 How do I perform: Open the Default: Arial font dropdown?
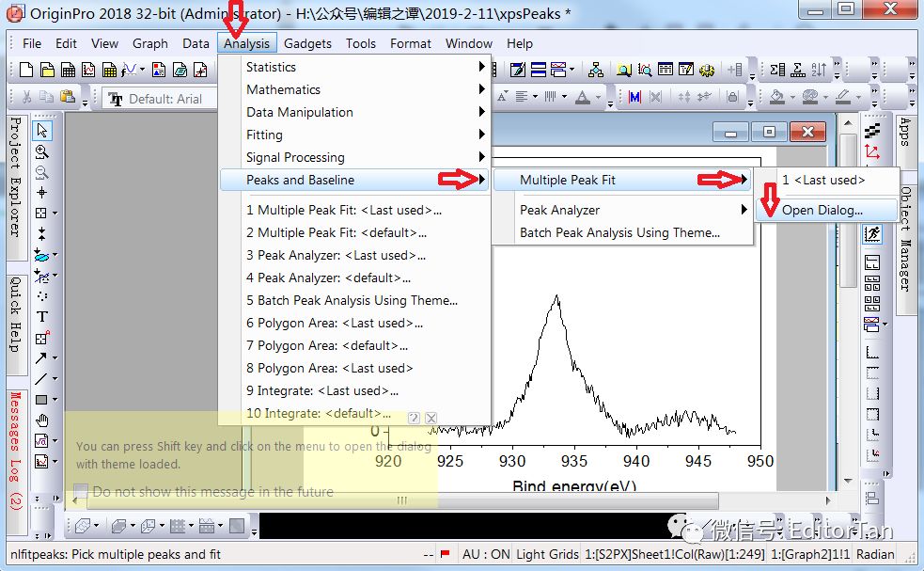(x=160, y=99)
